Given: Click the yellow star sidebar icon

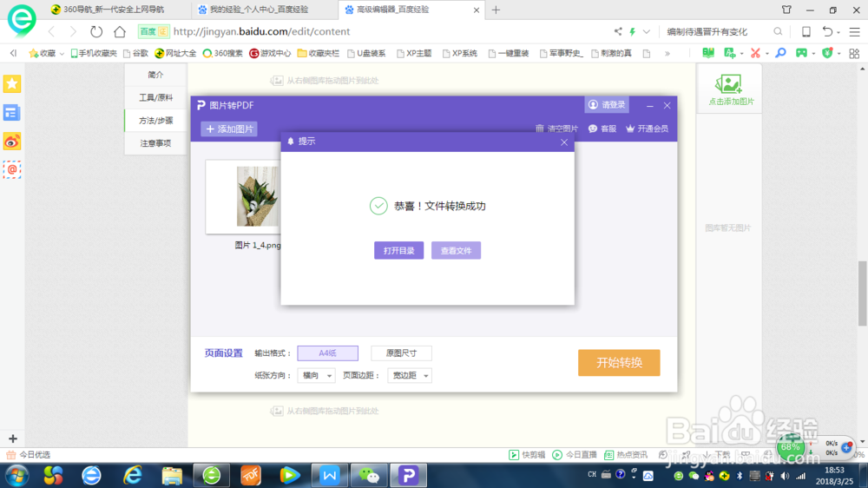Looking at the screenshot, I should pyautogui.click(x=11, y=84).
